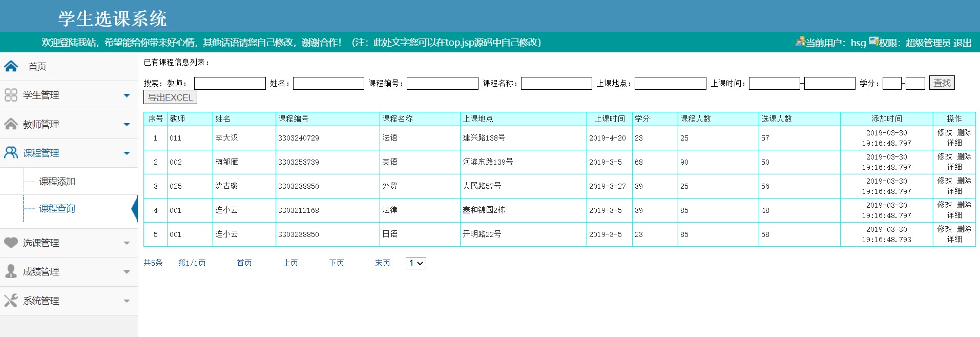Click the 查找 search button
The width and height of the screenshot is (980, 337).
pos(942,83)
